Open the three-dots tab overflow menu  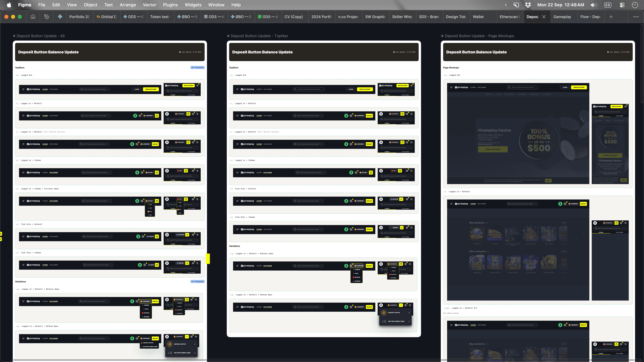[636, 17]
